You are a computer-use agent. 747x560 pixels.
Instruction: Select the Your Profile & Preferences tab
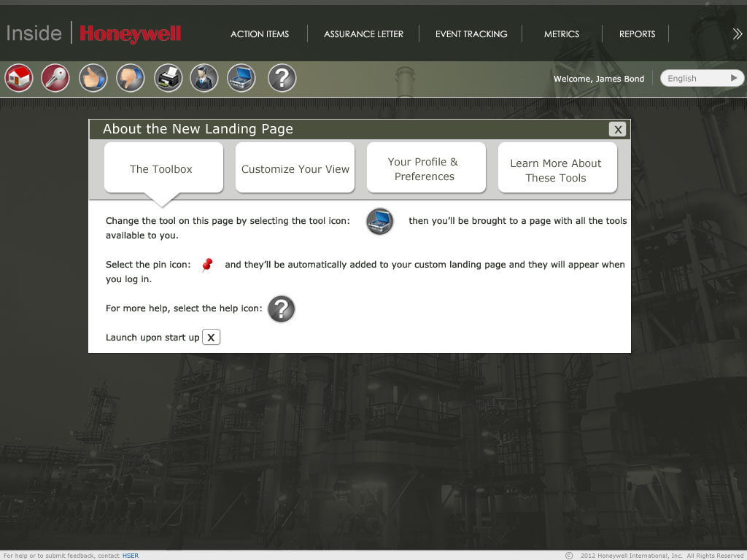426,168
